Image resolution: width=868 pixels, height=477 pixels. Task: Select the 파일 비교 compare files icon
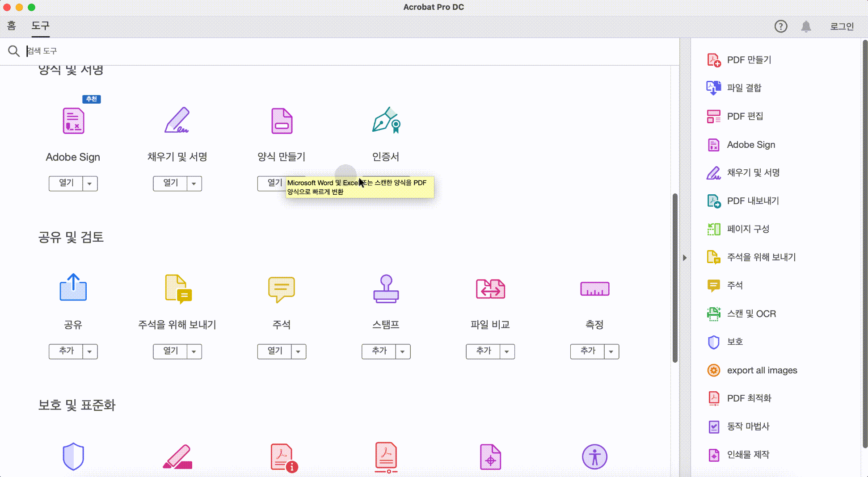coord(490,289)
